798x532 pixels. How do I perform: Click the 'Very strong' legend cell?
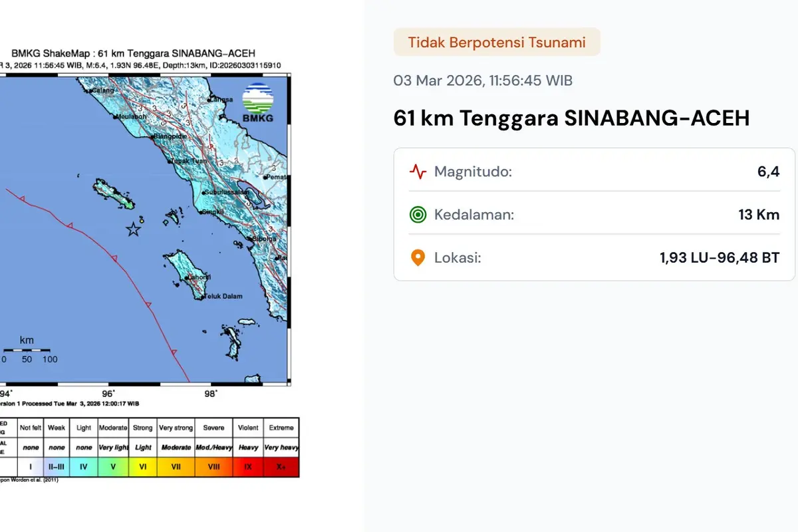pyautogui.click(x=176, y=428)
